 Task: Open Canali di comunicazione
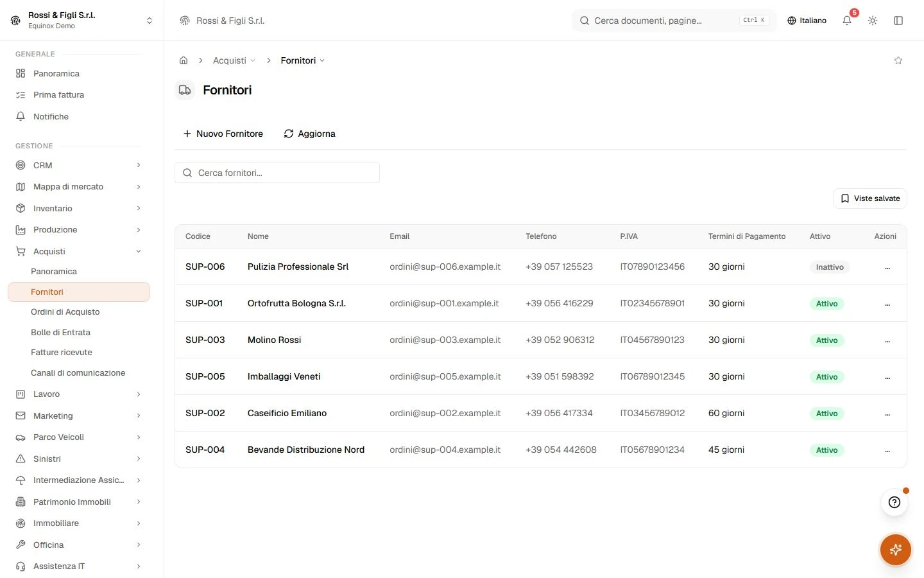(78, 373)
